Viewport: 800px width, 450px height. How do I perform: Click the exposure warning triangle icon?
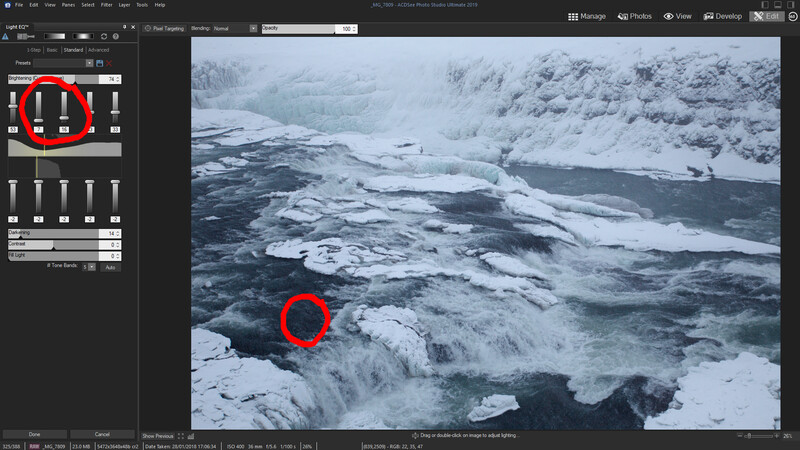5,37
